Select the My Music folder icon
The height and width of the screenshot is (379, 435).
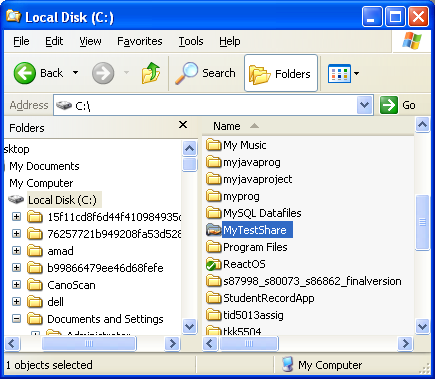214,145
